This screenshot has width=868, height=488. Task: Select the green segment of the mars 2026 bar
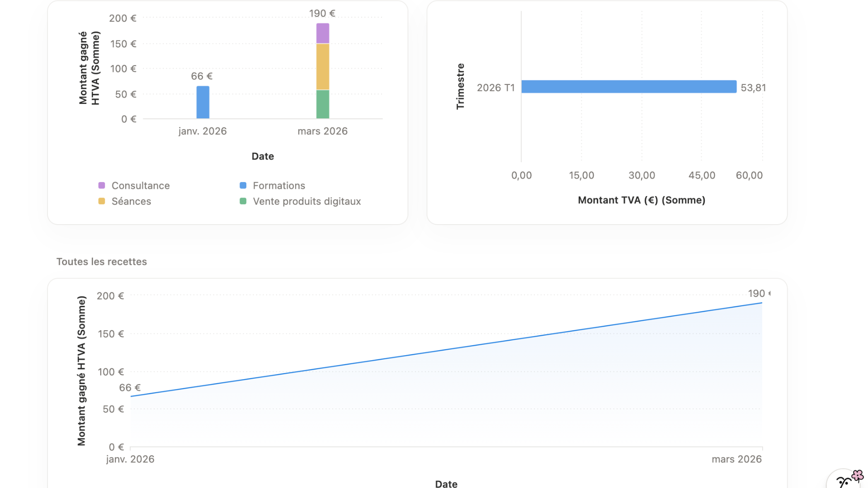click(323, 104)
